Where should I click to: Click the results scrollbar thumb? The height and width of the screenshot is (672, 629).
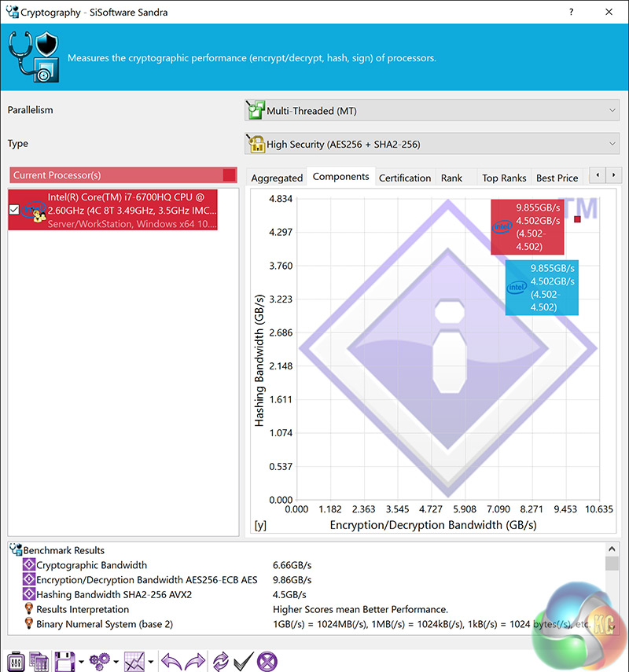pos(612,563)
